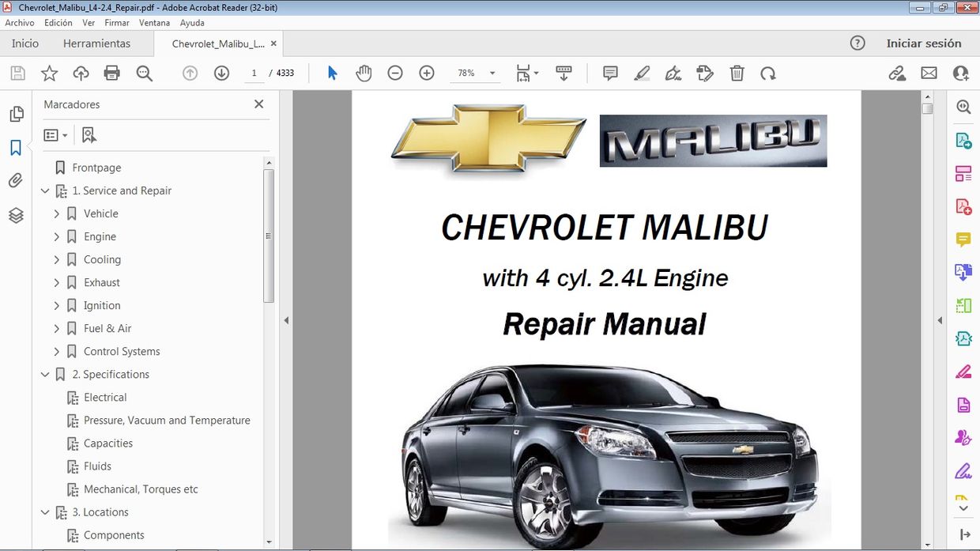This screenshot has width=980, height=551.
Task: Toggle the Bookmarks panel visibility
Action: coord(17,146)
